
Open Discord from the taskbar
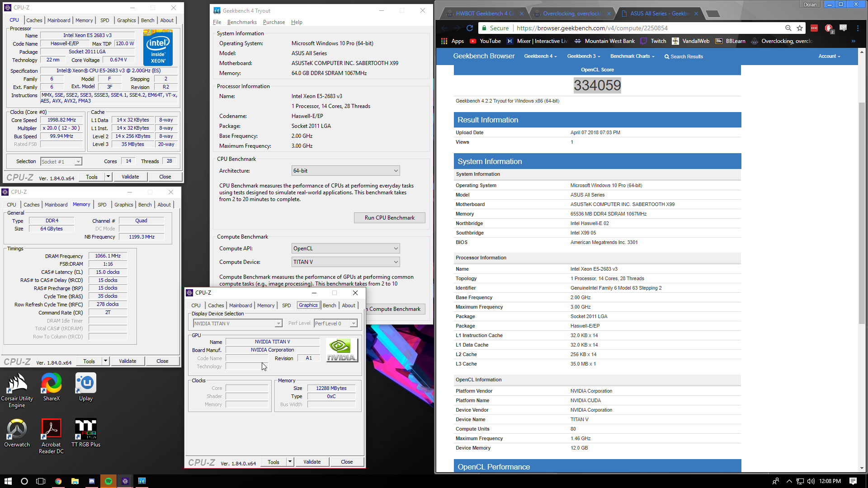(92, 481)
